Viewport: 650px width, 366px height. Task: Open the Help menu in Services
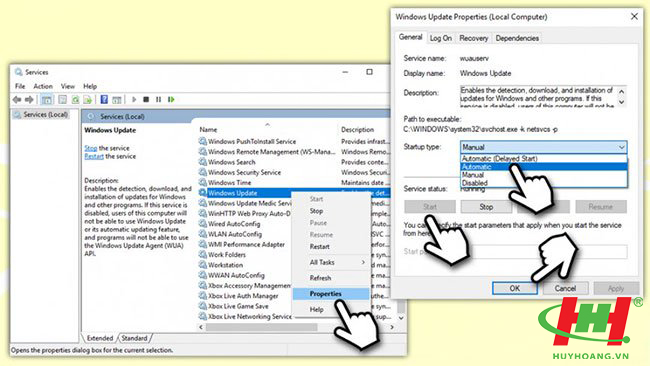pyautogui.click(x=90, y=86)
